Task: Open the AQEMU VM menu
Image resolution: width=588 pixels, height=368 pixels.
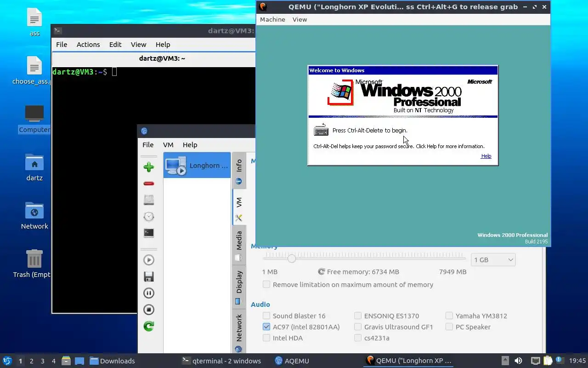Action: (x=168, y=144)
